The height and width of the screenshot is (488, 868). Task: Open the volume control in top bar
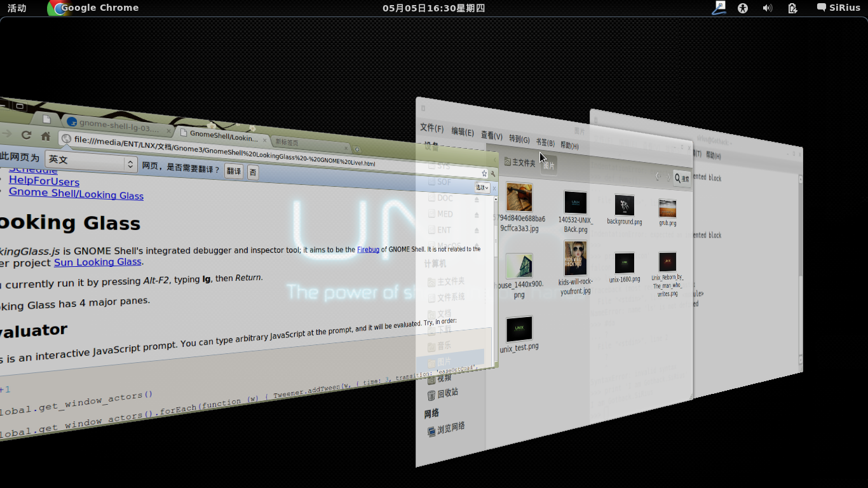click(767, 8)
